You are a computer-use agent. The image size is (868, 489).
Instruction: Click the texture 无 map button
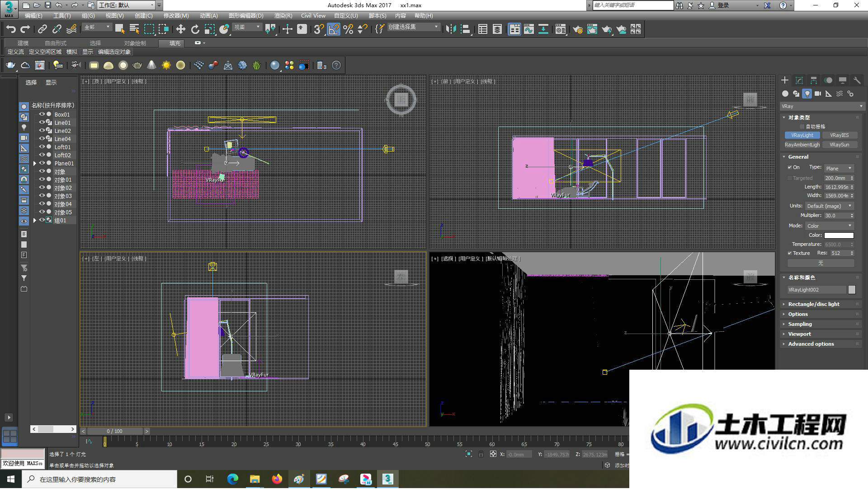pyautogui.click(x=821, y=263)
